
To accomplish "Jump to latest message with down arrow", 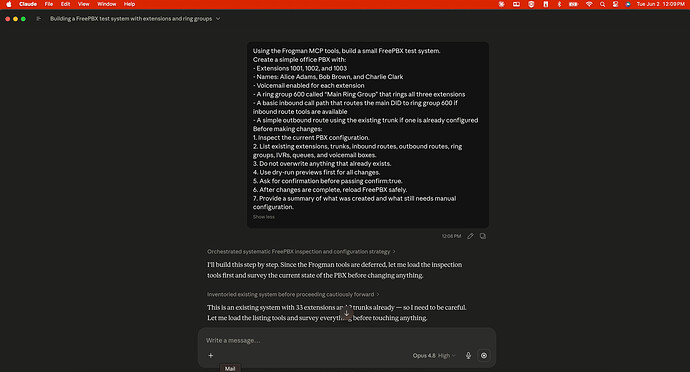I will pos(347,313).
